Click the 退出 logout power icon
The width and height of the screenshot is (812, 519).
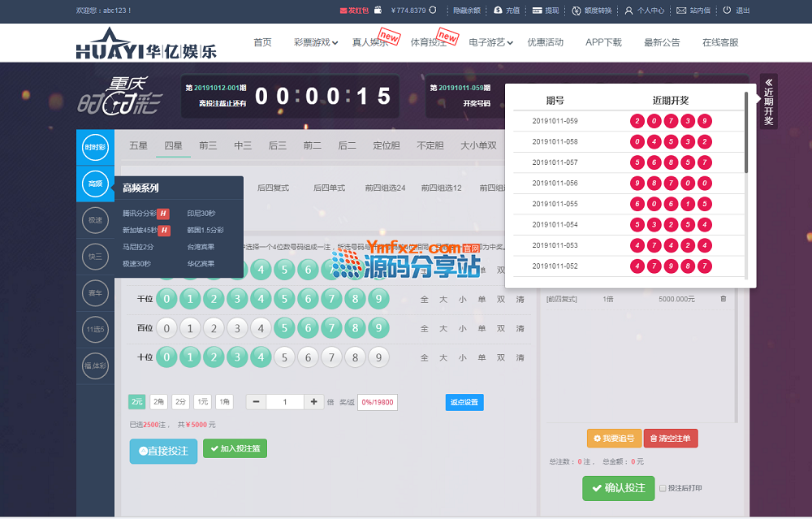[x=727, y=11]
